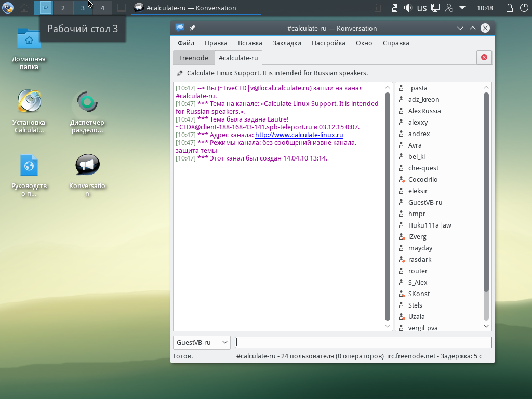Screen dimensions: 532x399
Task: Click the removable USB device tray icon
Action: point(394,8)
